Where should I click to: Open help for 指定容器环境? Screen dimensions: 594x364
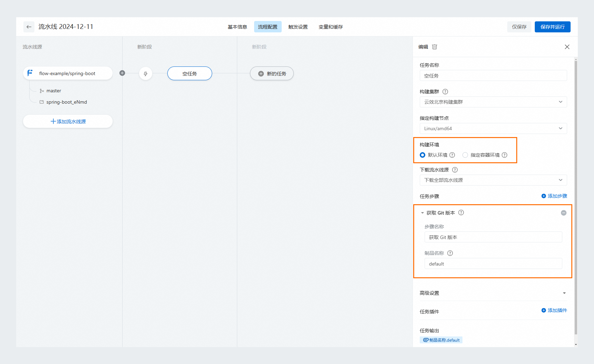pyautogui.click(x=504, y=155)
